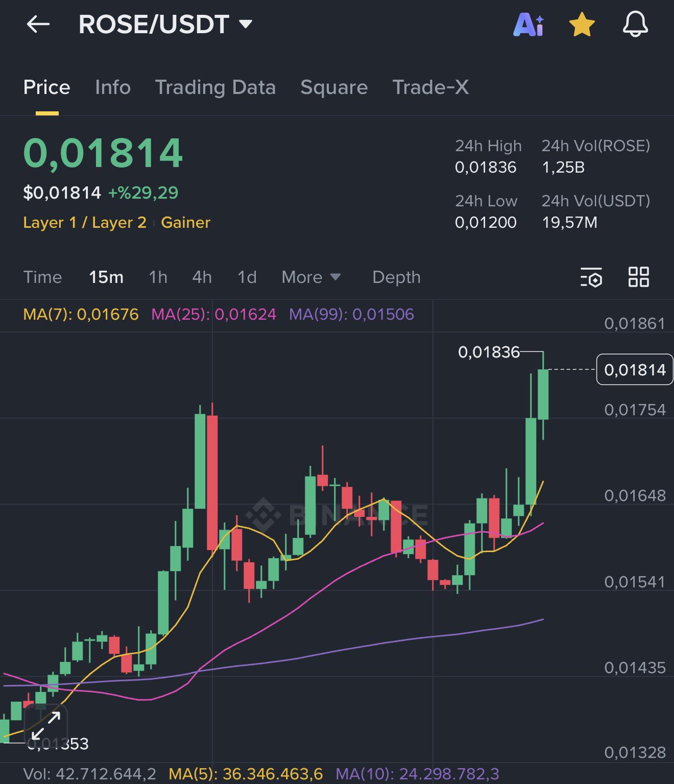The image size is (674, 784).
Task: Open the chart layout grid icon
Action: coord(638,277)
